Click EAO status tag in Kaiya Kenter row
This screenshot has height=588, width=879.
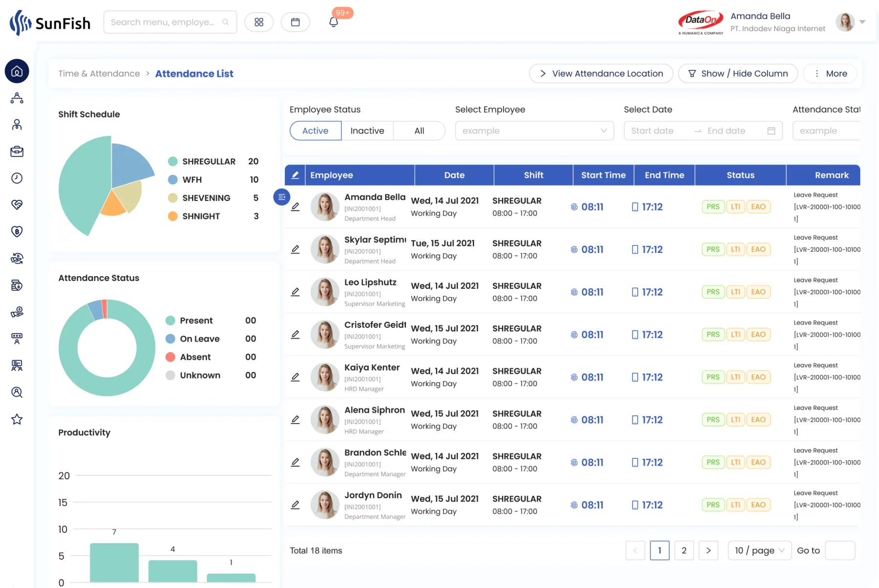tap(758, 377)
